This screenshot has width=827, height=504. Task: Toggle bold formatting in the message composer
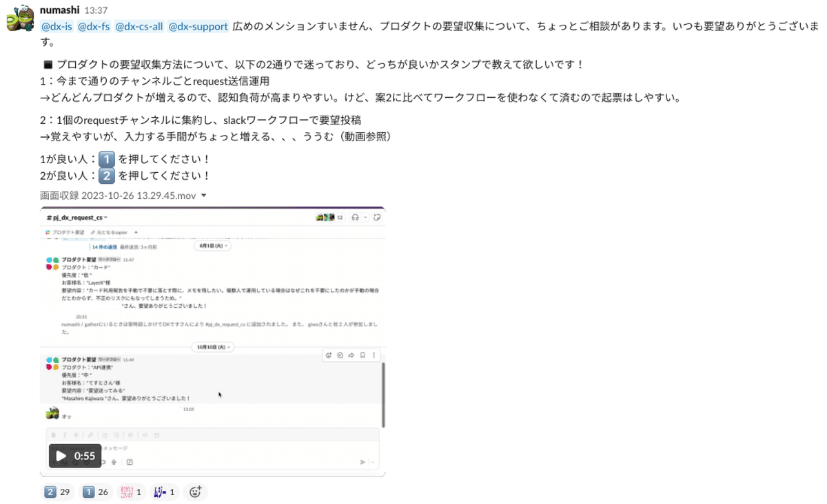[x=53, y=436]
